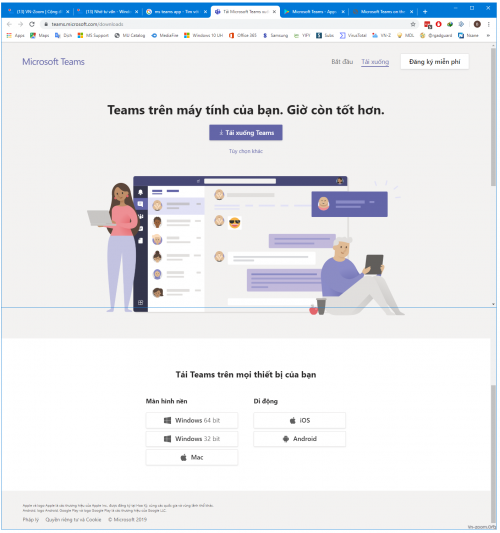Image resolution: width=500 pixels, height=533 pixels.
Task: Open a new browser tab
Action: click(425, 12)
